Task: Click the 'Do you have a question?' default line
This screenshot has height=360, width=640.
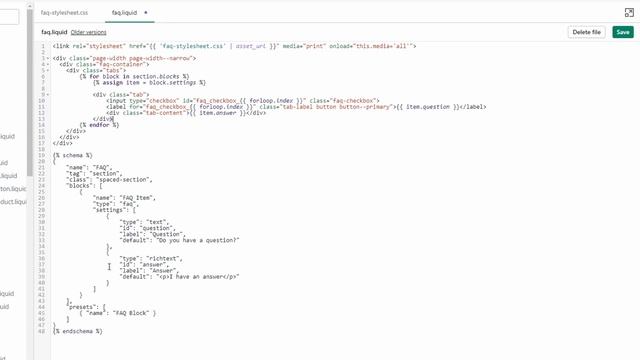Action: 180,240
